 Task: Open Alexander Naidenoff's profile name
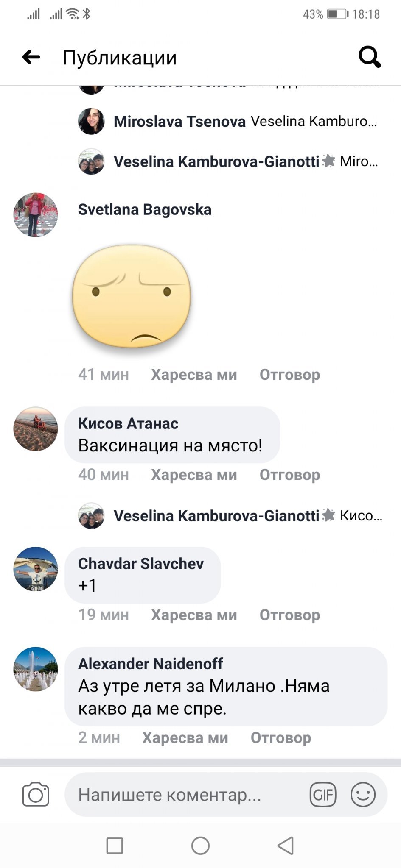click(x=150, y=664)
